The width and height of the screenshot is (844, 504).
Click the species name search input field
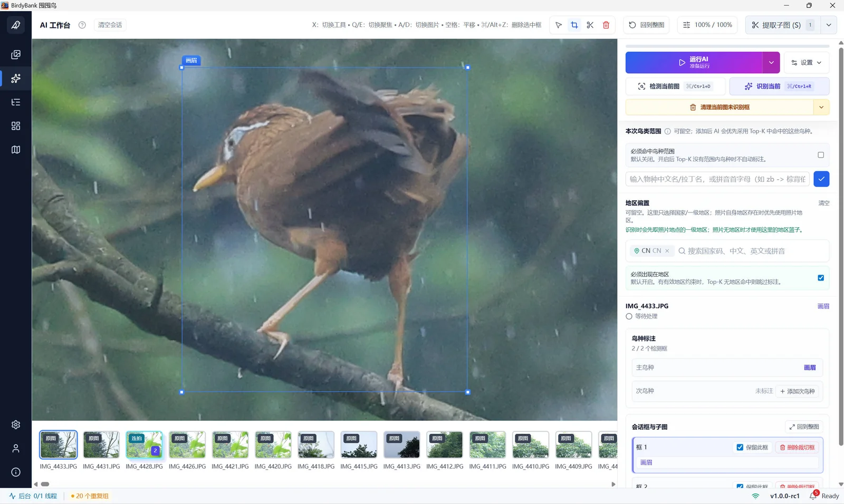tap(718, 179)
